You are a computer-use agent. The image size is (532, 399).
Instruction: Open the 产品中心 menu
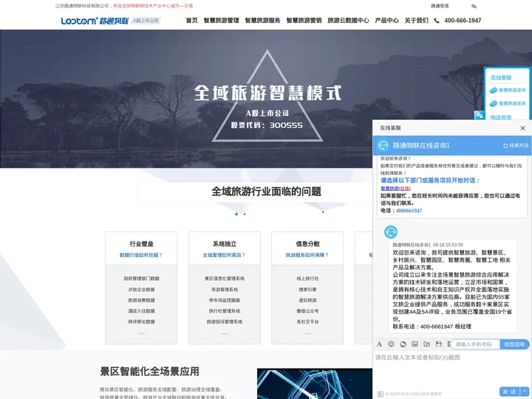pyautogui.click(x=386, y=21)
